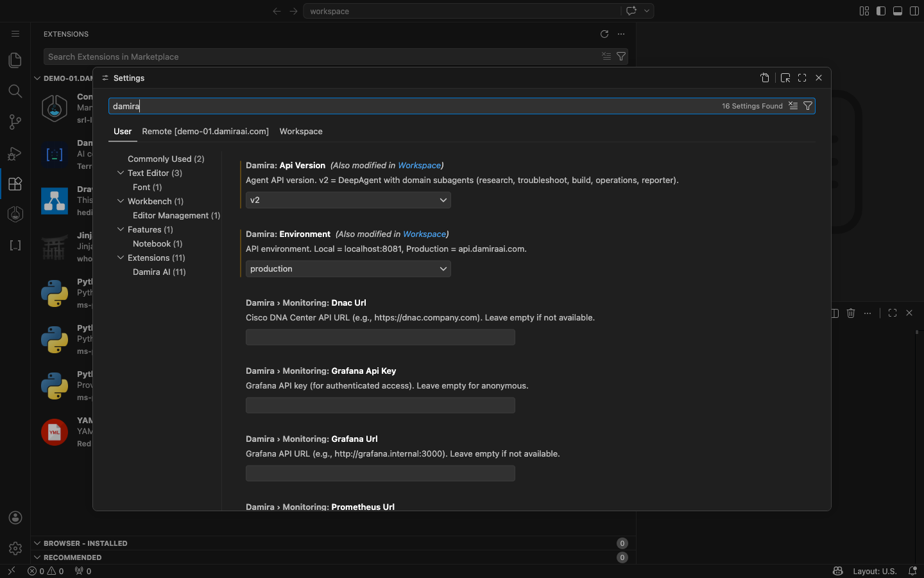Focus the Grafana Url input field
Viewport: 924px width, 578px height.
(381, 473)
